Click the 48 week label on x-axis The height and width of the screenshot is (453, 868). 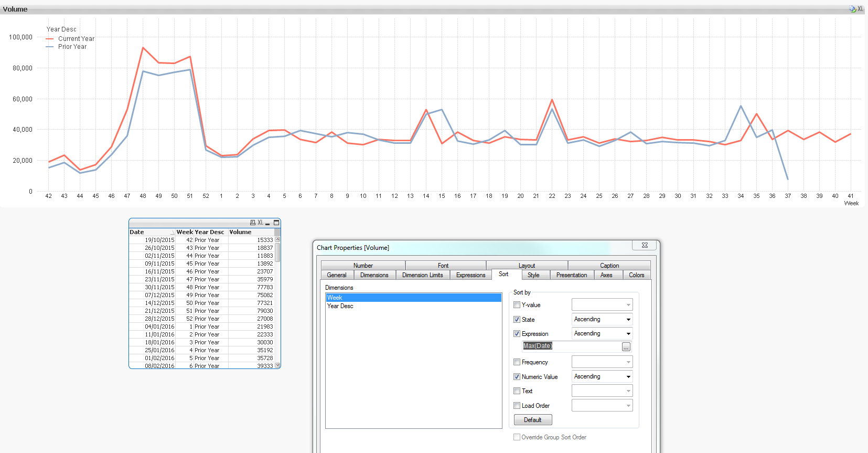click(143, 196)
